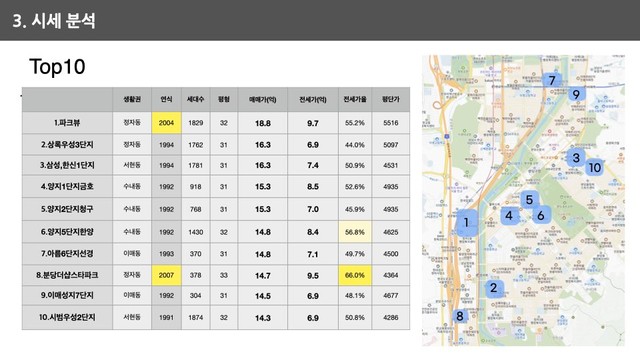Select map marker number 8

(x=460, y=316)
